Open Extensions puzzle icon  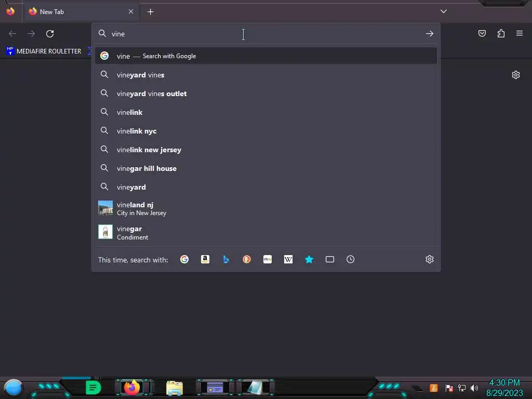click(x=501, y=33)
